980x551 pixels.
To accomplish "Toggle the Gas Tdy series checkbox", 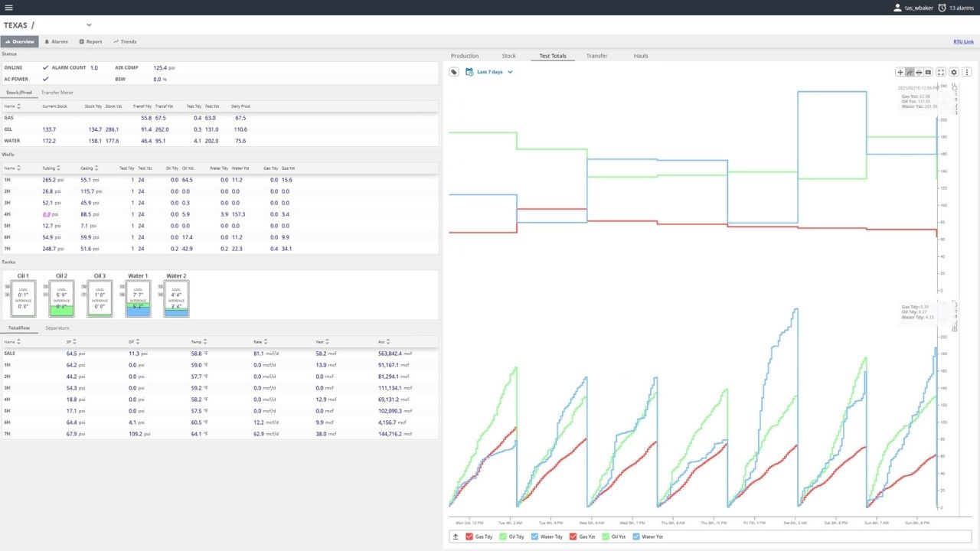I will (x=469, y=537).
